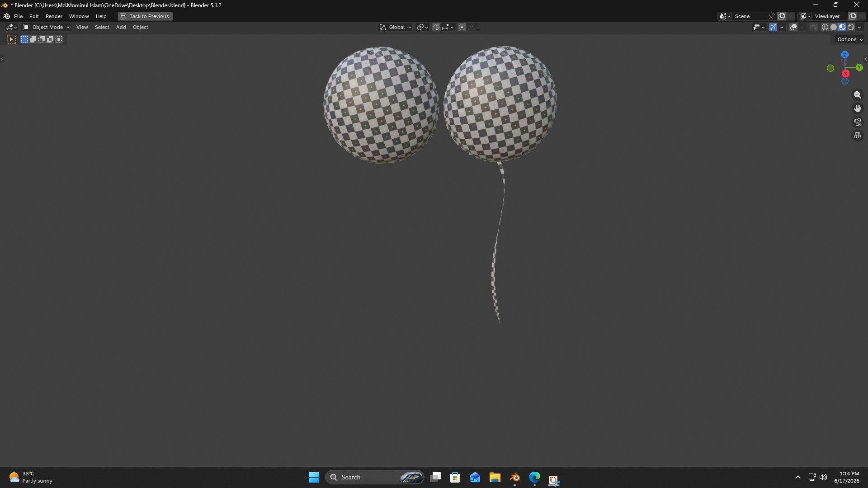Open the viewport Select menu

(x=102, y=27)
